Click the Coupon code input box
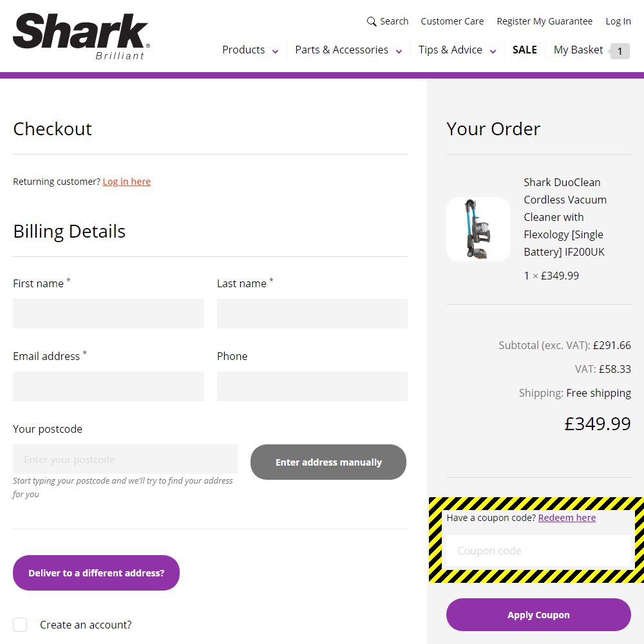The width and height of the screenshot is (644, 644). coord(538,551)
